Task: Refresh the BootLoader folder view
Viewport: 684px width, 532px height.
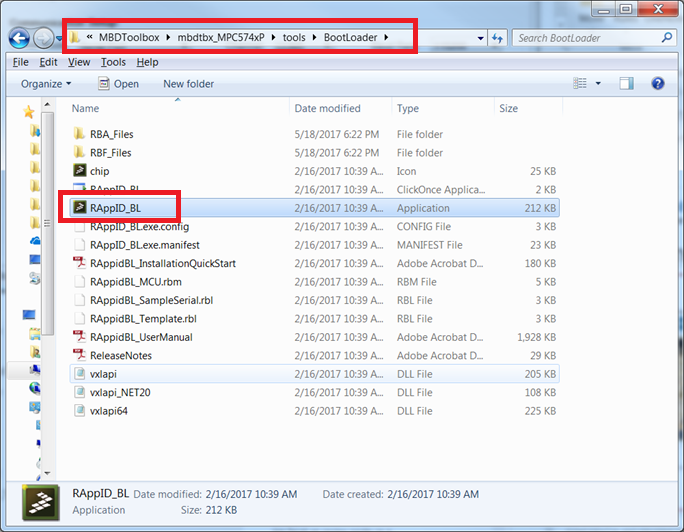Action: click(497, 38)
